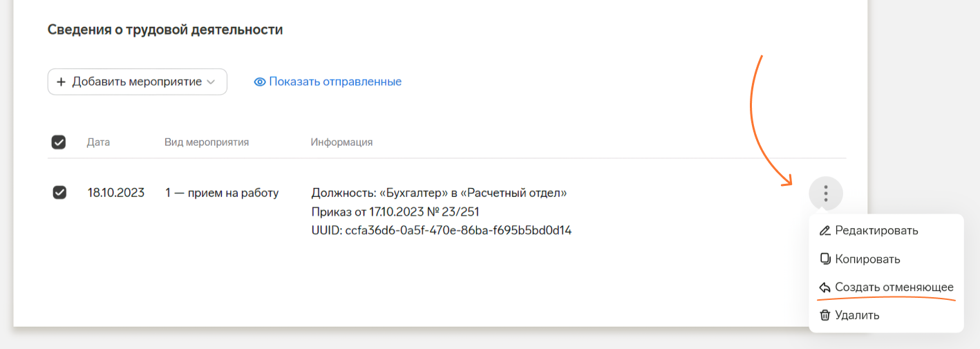
Task: Click the eye icon beside Показать отправленные
Action: click(x=260, y=82)
